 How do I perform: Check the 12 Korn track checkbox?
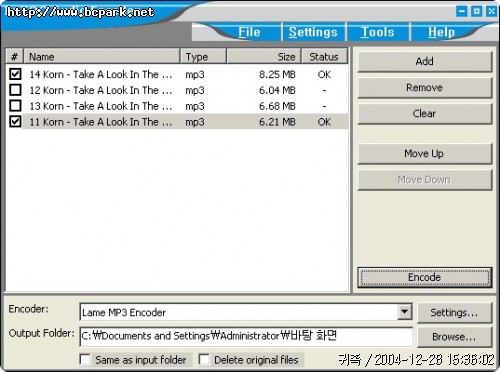15,90
